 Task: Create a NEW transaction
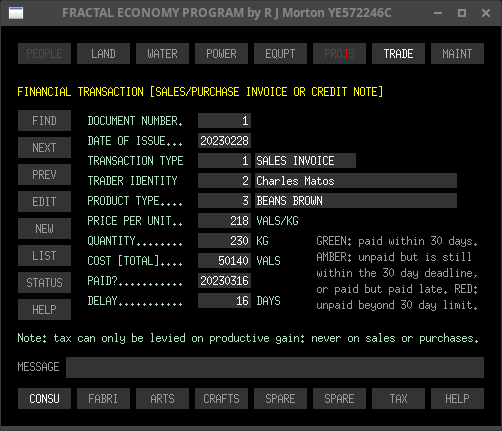pyautogui.click(x=44, y=228)
